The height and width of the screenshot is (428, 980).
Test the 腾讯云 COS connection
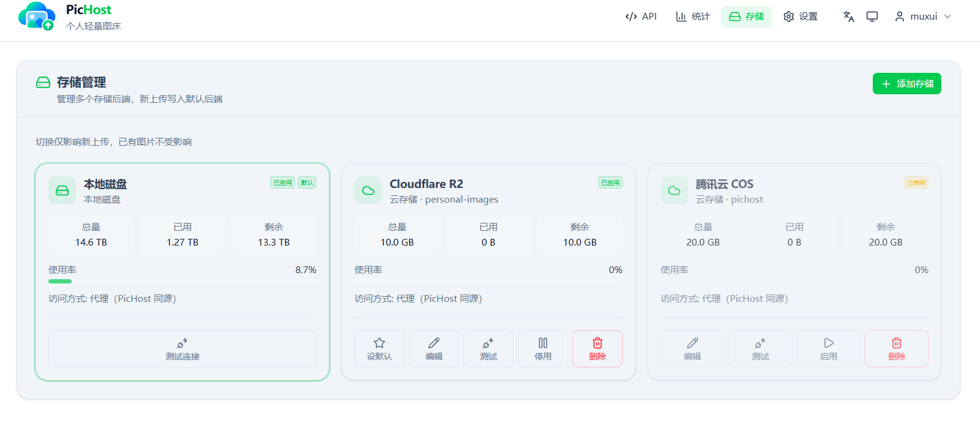coord(761,349)
